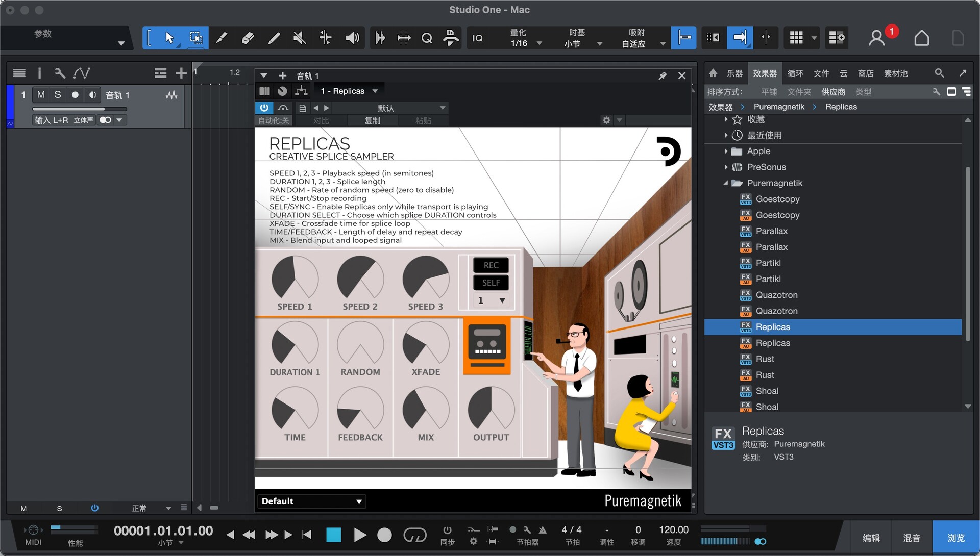This screenshot has height=556, width=980.
Task: Open duration select dropdown showing 1
Action: coord(491,300)
